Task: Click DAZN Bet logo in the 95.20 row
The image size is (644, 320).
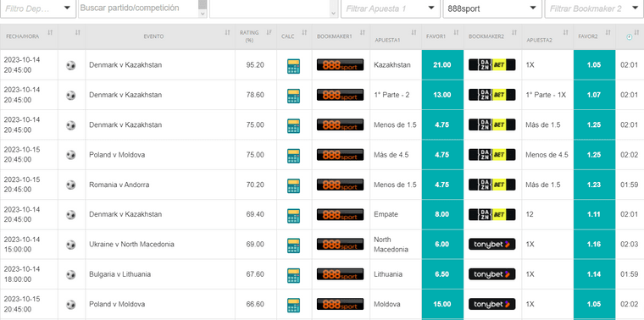Action: click(x=492, y=65)
